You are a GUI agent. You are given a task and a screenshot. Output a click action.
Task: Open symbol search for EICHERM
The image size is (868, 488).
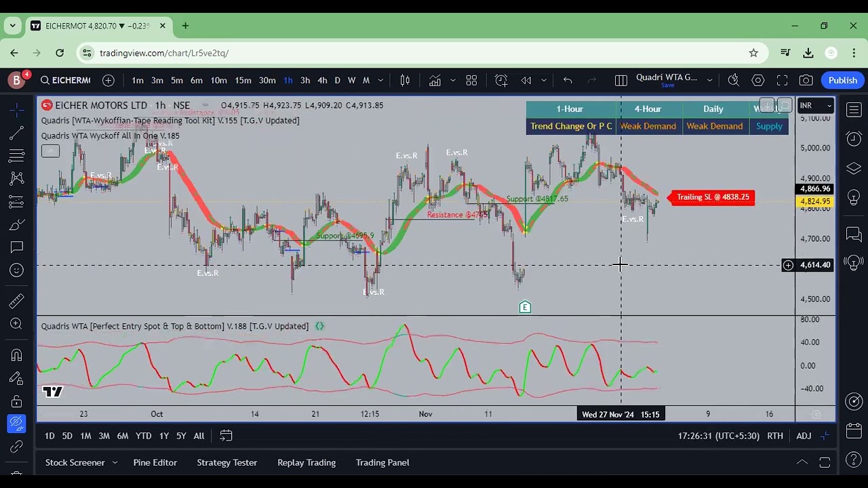[65, 80]
